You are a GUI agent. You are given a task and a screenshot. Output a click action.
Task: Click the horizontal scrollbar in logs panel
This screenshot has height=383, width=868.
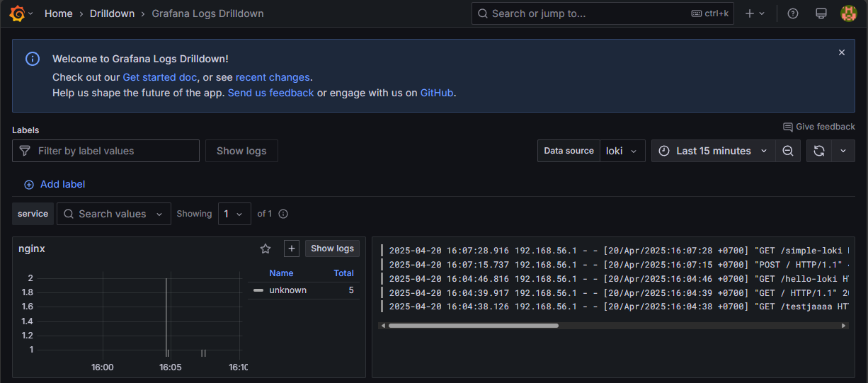tap(473, 326)
